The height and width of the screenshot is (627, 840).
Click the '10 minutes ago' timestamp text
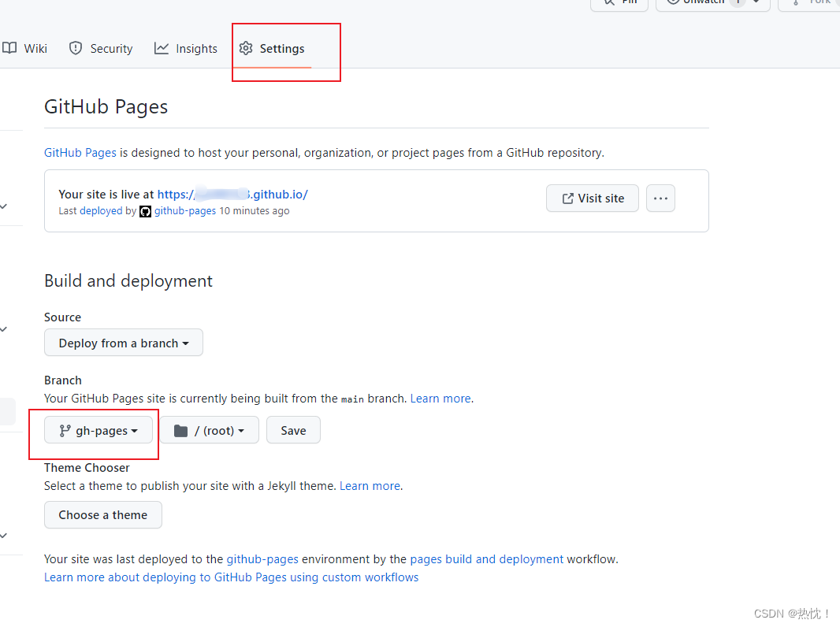coord(255,211)
